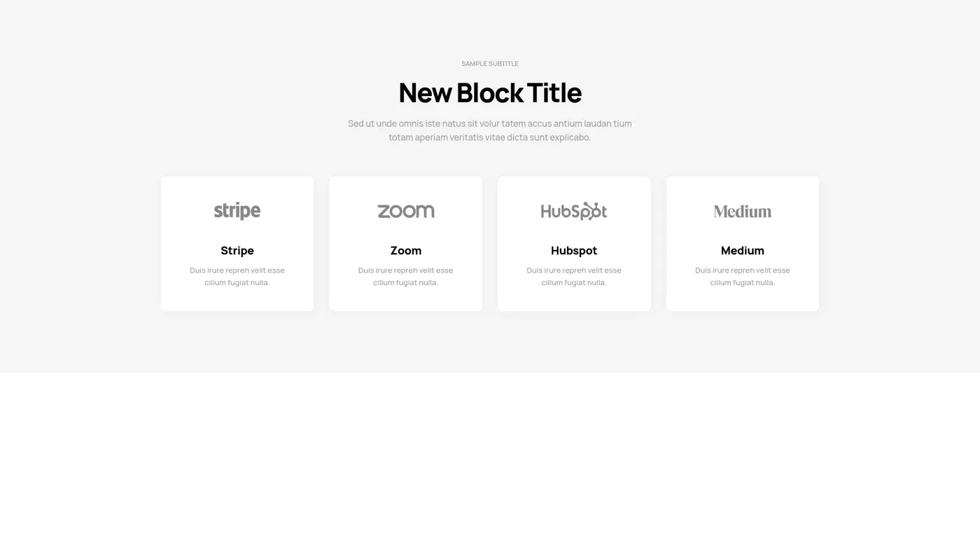Click the Stripe logo
980x552 pixels.
[x=237, y=211]
